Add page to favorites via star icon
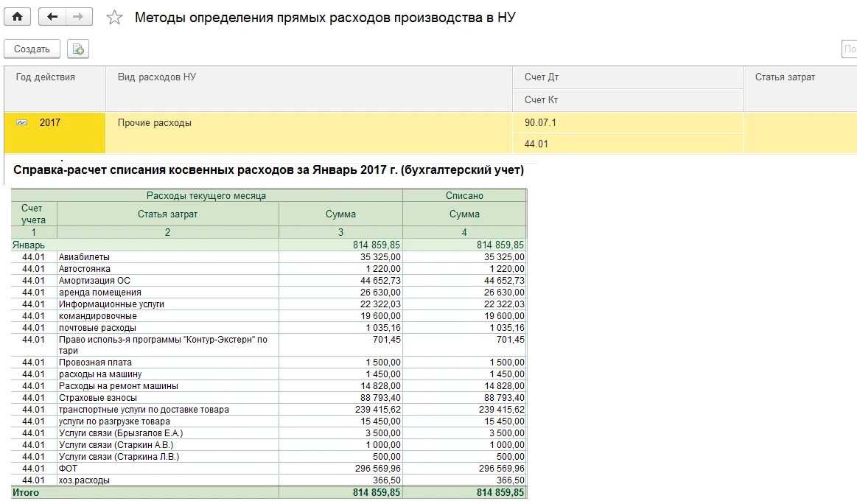The height and width of the screenshot is (504, 857). [114, 15]
